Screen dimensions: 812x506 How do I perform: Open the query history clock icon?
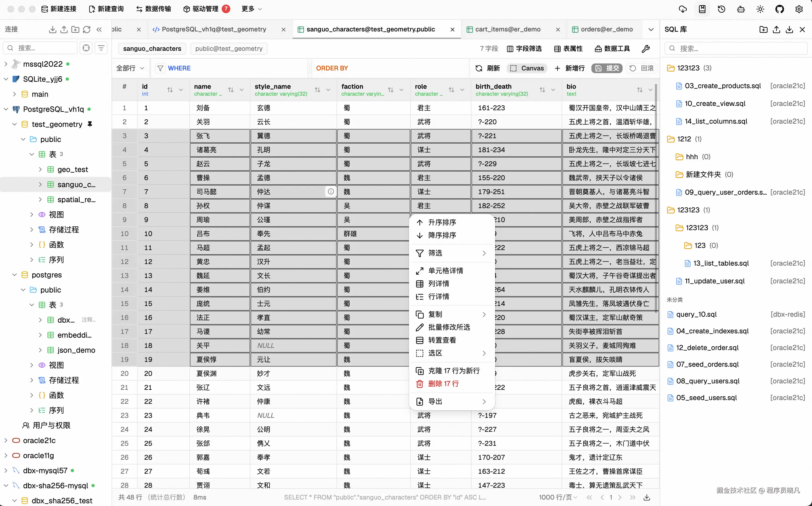(x=722, y=9)
